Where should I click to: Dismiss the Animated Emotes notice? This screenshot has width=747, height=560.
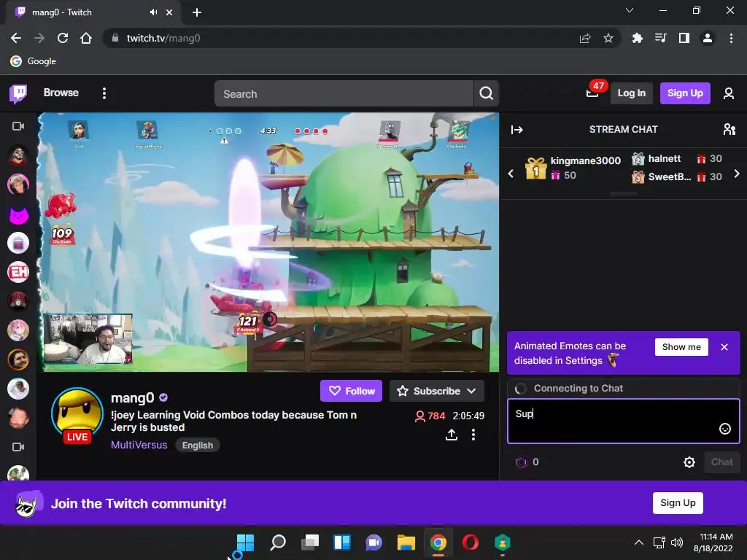pyautogui.click(x=724, y=347)
